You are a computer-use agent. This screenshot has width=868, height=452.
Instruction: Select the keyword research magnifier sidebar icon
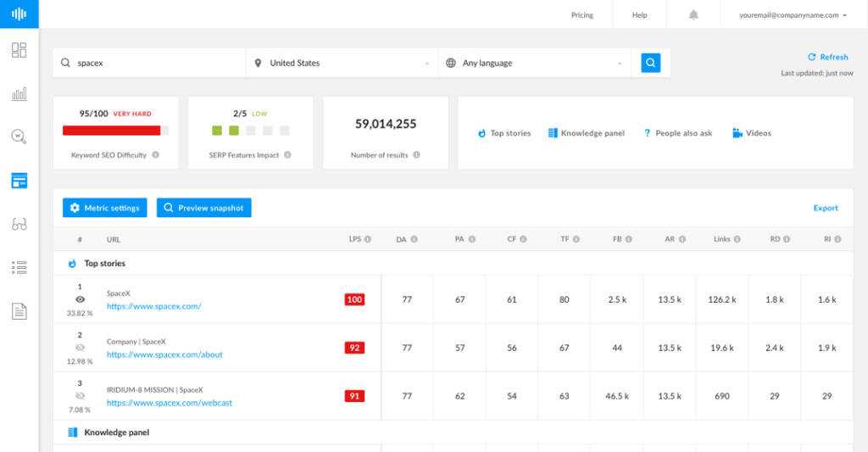coord(19,136)
